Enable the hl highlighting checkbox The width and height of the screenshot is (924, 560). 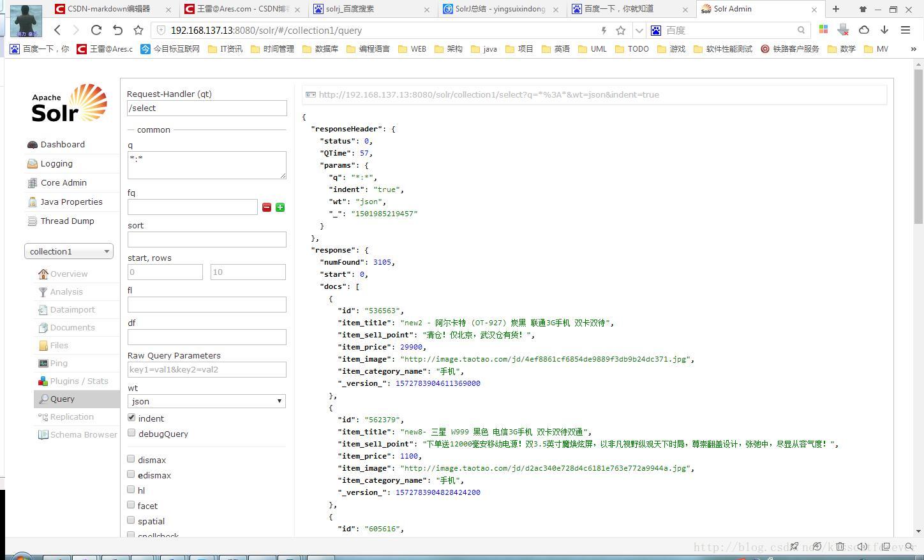pyautogui.click(x=131, y=490)
